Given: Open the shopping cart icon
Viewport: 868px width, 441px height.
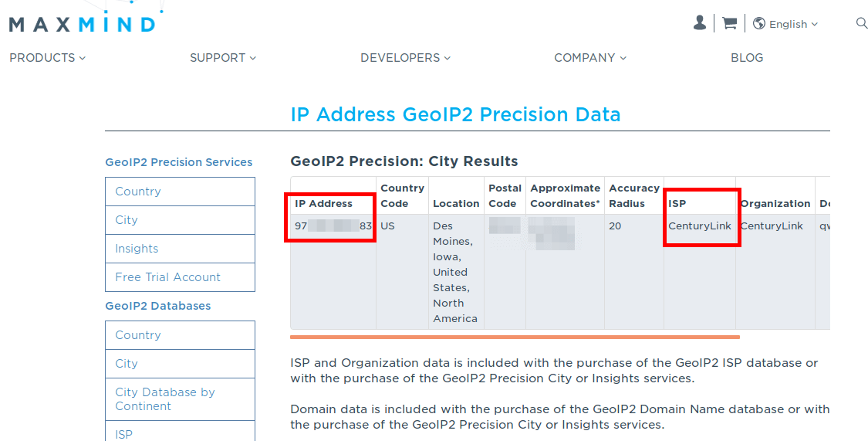Looking at the screenshot, I should 730,23.
